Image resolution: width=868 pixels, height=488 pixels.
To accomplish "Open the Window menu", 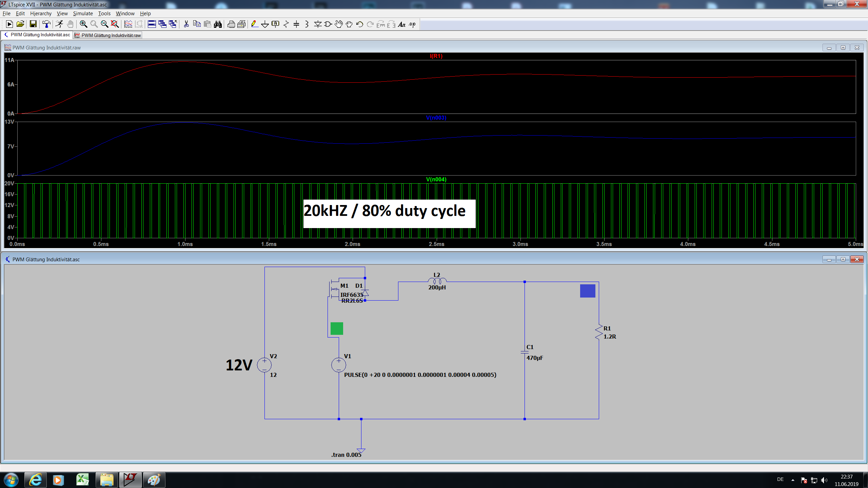I will coord(125,14).
